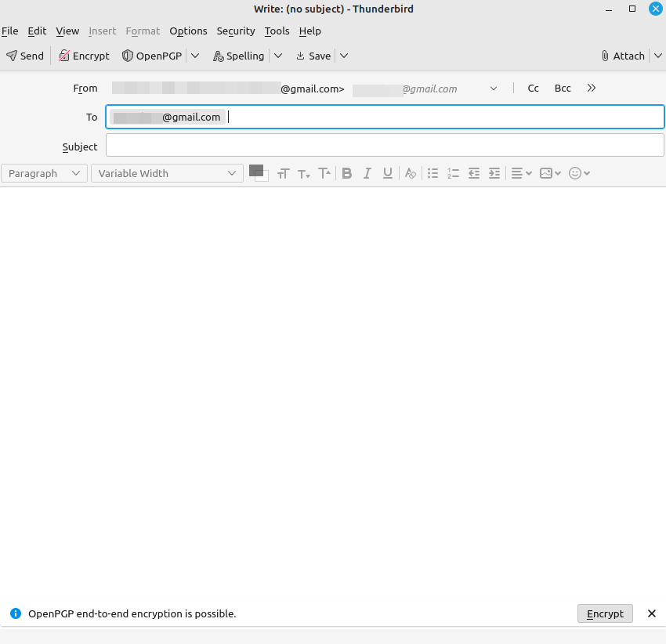The width and height of the screenshot is (666, 644).
Task: Open the File menu
Action: tap(9, 31)
